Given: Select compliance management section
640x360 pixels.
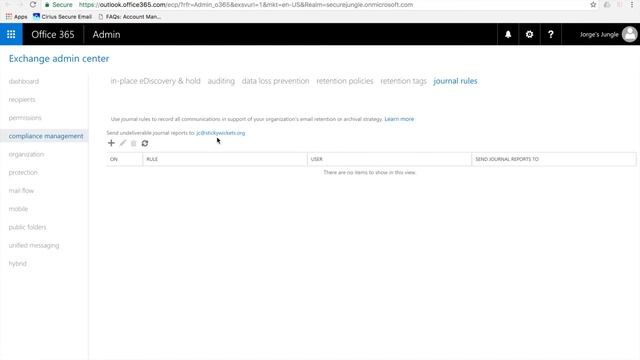Looking at the screenshot, I should pyautogui.click(x=46, y=136).
